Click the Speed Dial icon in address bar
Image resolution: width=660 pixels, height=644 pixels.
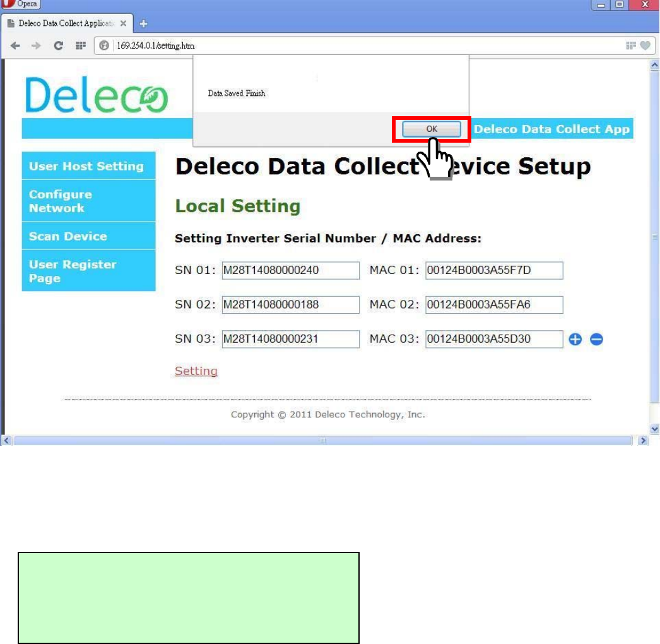pyautogui.click(x=630, y=45)
